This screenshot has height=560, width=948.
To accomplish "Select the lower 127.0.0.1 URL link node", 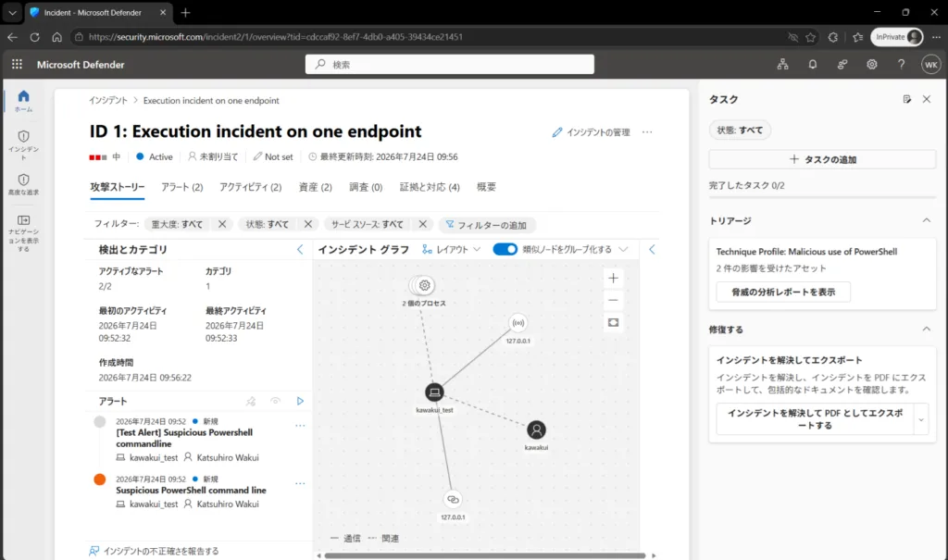I will pos(453,500).
